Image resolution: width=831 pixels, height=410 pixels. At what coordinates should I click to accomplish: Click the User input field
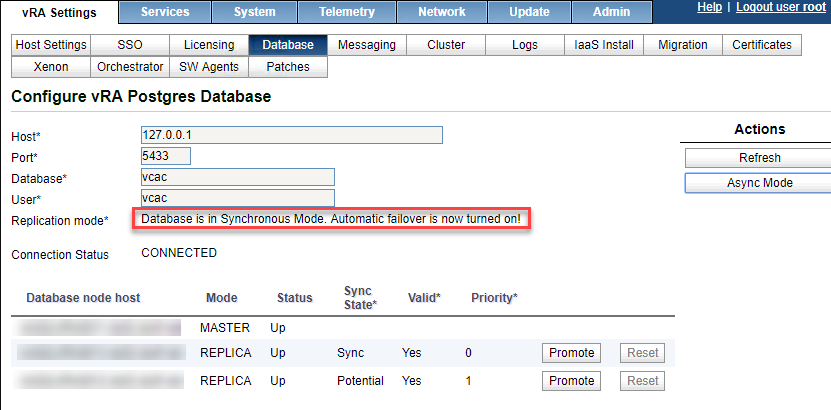[x=238, y=198]
